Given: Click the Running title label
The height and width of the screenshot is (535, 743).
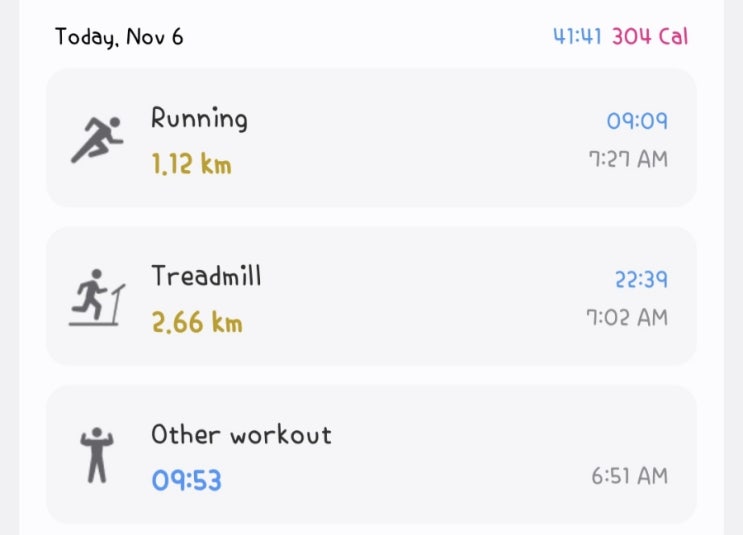Looking at the screenshot, I should pos(199,118).
